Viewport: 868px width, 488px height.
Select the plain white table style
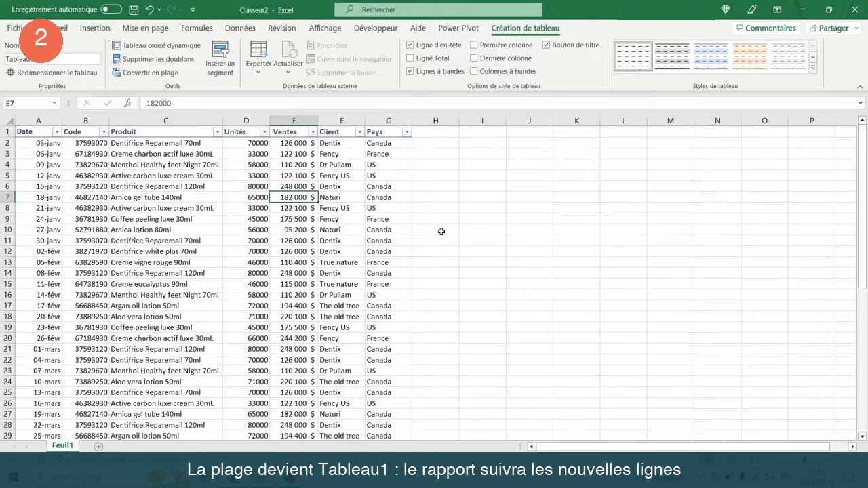pyautogui.click(x=633, y=57)
